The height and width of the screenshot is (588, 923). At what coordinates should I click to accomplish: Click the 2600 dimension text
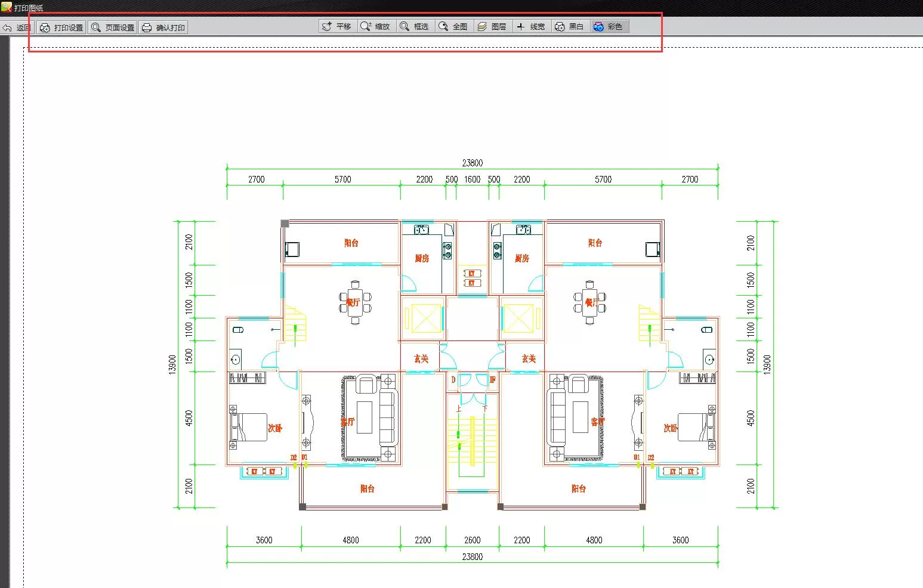click(x=472, y=540)
